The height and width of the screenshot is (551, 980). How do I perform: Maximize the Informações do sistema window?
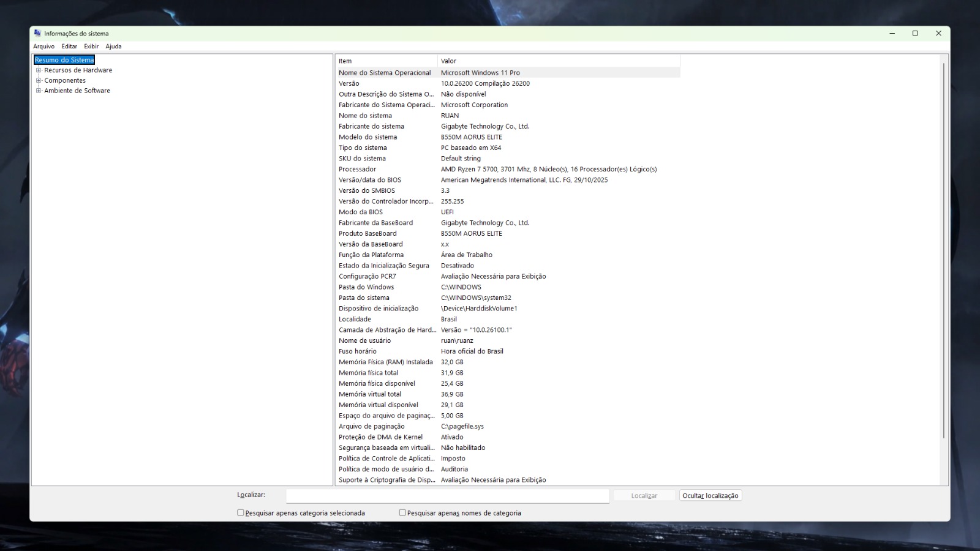tap(915, 34)
